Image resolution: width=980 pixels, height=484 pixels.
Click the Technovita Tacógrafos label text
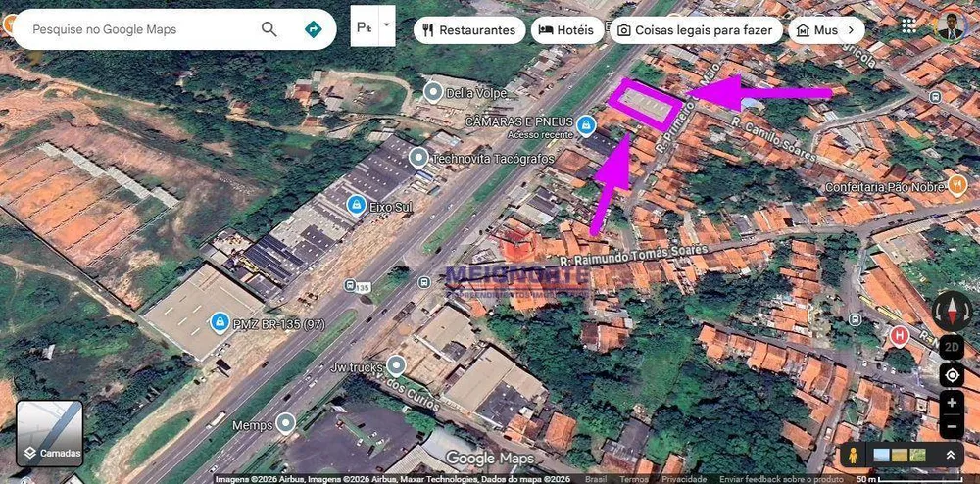click(x=493, y=159)
